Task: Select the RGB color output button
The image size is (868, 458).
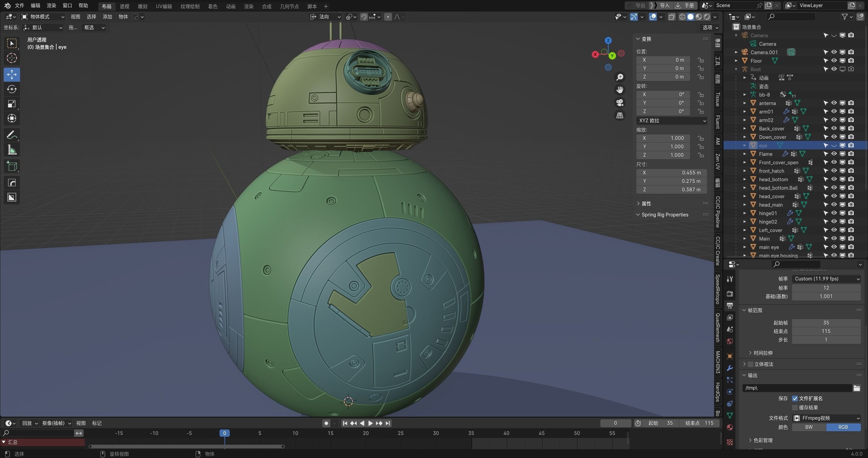Action: [x=843, y=427]
